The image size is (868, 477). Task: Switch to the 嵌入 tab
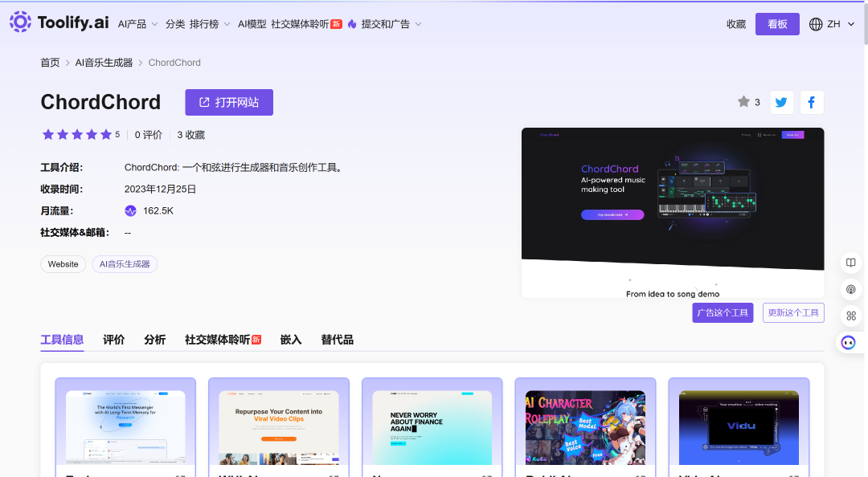pos(291,340)
